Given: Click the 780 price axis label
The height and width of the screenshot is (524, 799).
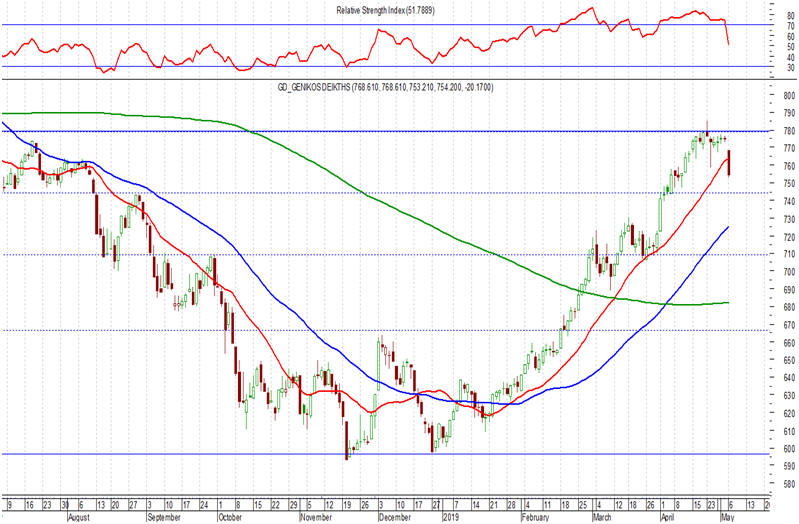Looking at the screenshot, I should (790, 130).
